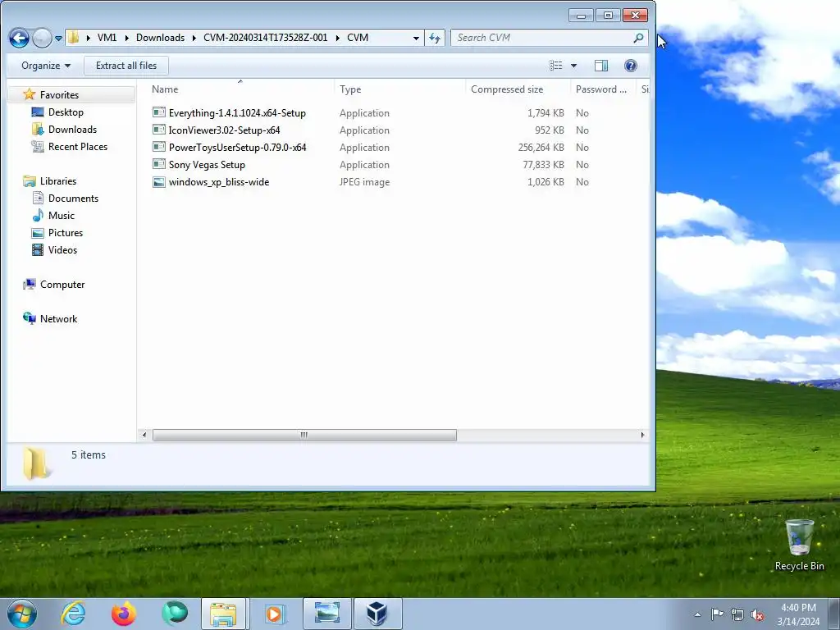Open Windows Media Player from taskbar

pyautogui.click(x=275, y=614)
